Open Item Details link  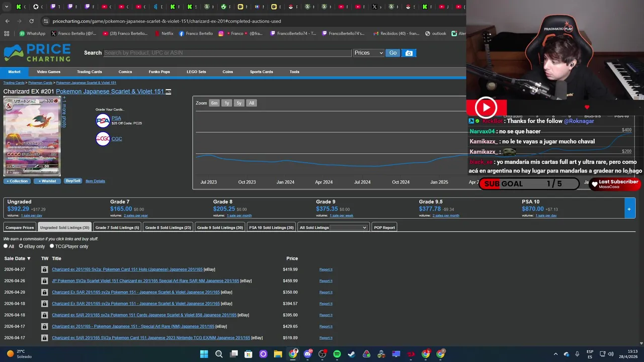click(x=95, y=181)
